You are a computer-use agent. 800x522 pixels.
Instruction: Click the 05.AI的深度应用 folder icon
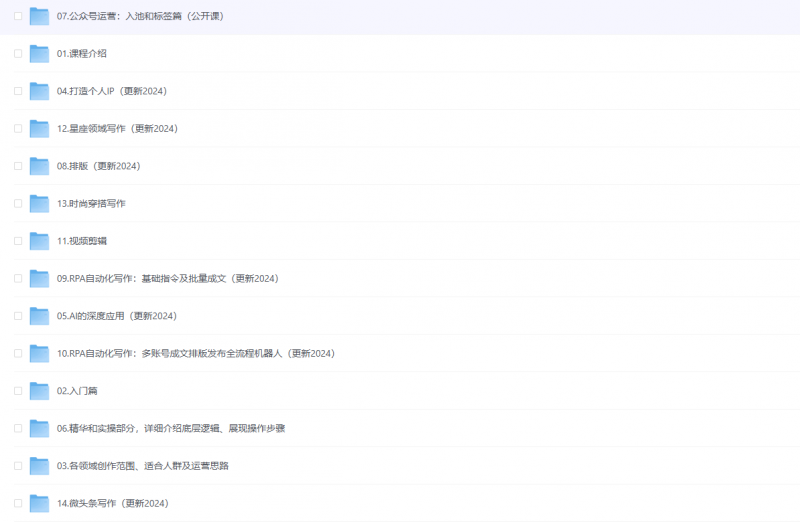39,316
